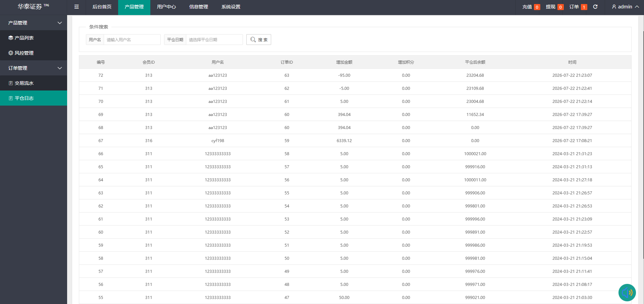Open the floating sound widget icon
This screenshot has width=644, height=304.
tap(627, 293)
